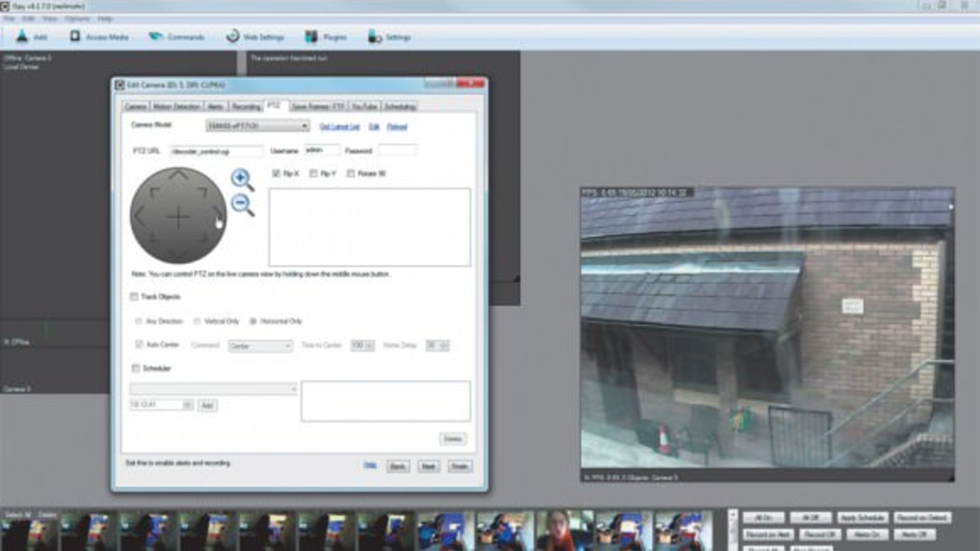Click the Reload link
The width and height of the screenshot is (980, 551).
click(x=397, y=127)
